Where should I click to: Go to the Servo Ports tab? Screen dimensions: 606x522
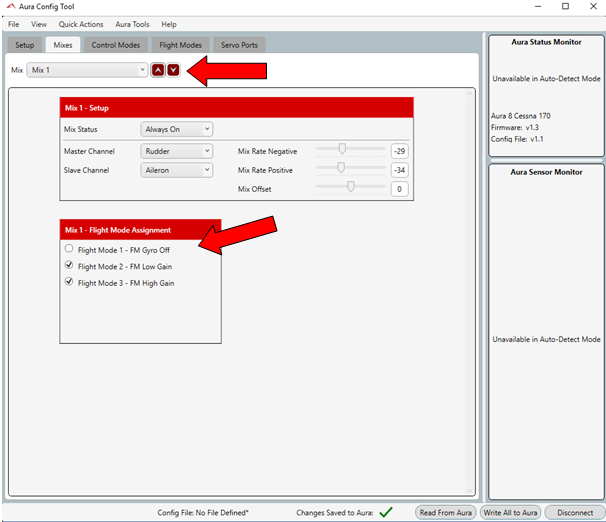coord(239,45)
